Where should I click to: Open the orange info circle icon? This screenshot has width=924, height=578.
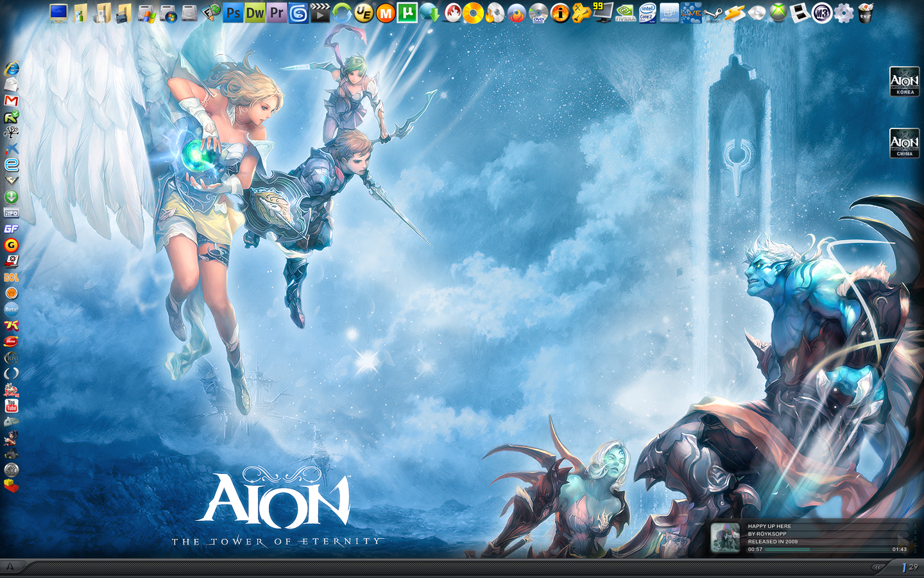[560, 13]
